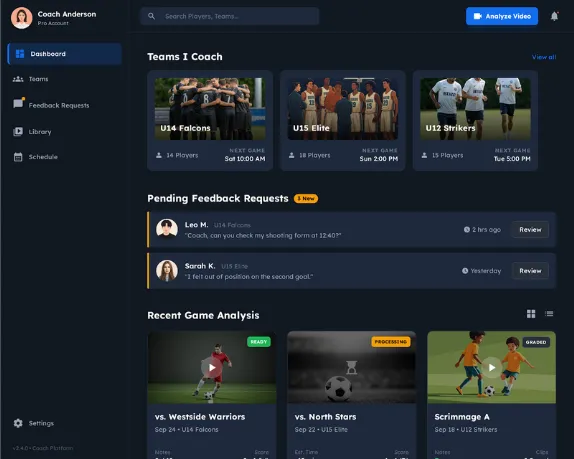Click the player icon beside 18 Players
Screen dimensions: 574x459
pos(291,155)
